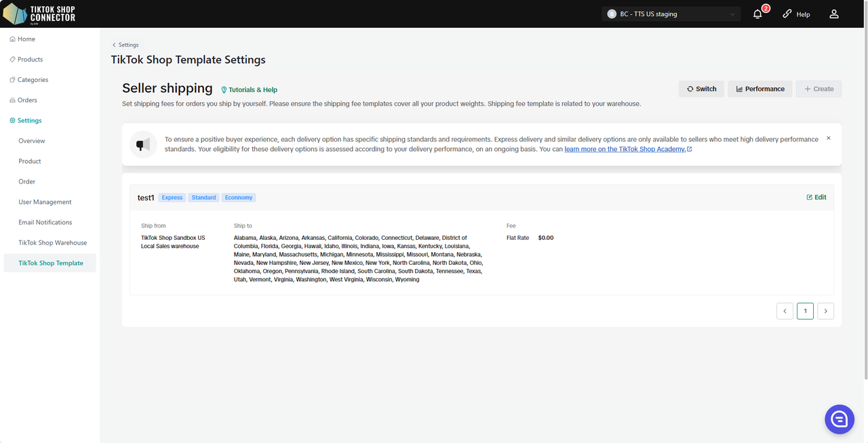Open Help from the top bar
This screenshot has width=868, height=443.
point(796,14)
